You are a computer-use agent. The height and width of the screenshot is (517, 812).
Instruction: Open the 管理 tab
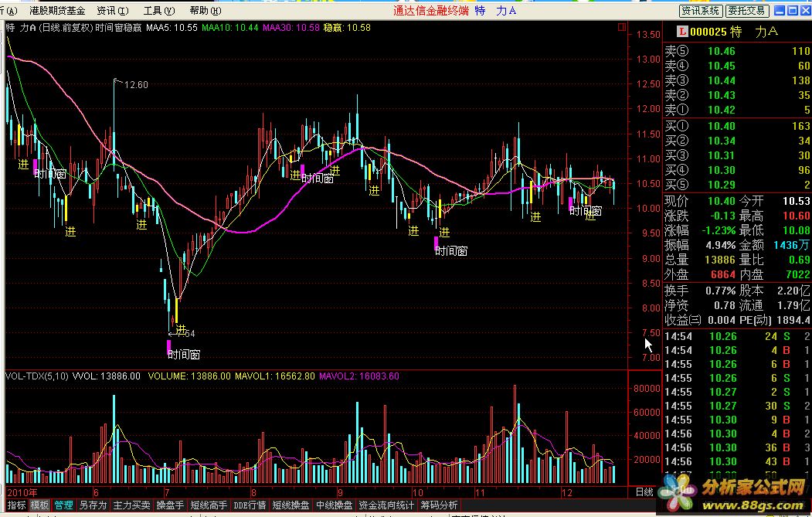(x=63, y=505)
